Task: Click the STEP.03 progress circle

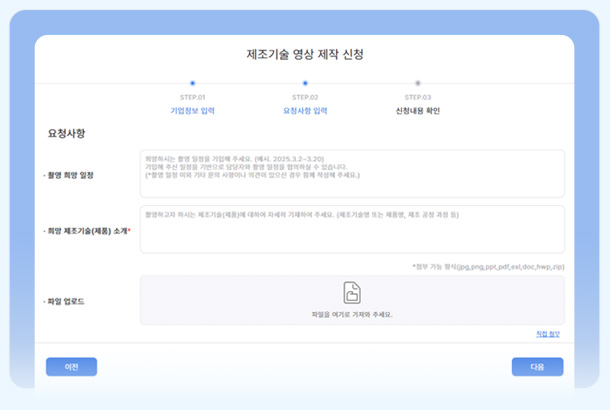Action: (418, 83)
